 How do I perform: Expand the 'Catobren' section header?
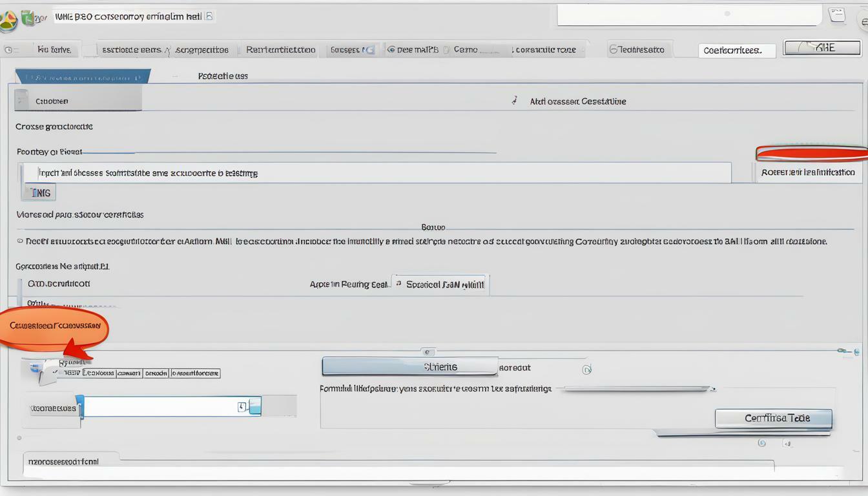pyautogui.click(x=77, y=101)
